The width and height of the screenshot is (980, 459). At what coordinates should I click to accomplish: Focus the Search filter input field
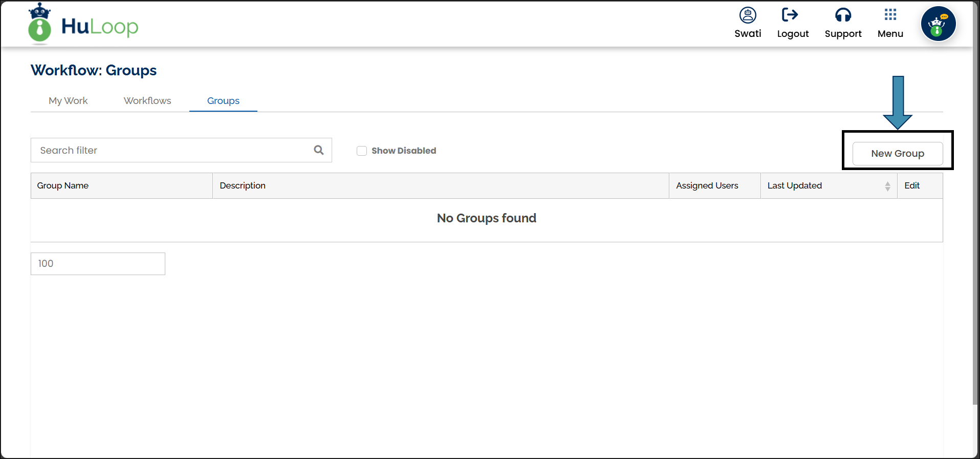click(x=171, y=150)
